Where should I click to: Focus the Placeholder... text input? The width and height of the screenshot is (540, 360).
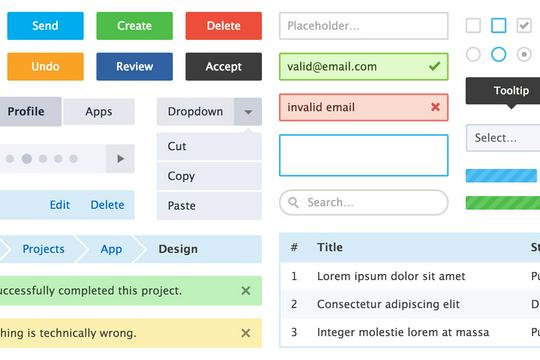[x=364, y=26]
